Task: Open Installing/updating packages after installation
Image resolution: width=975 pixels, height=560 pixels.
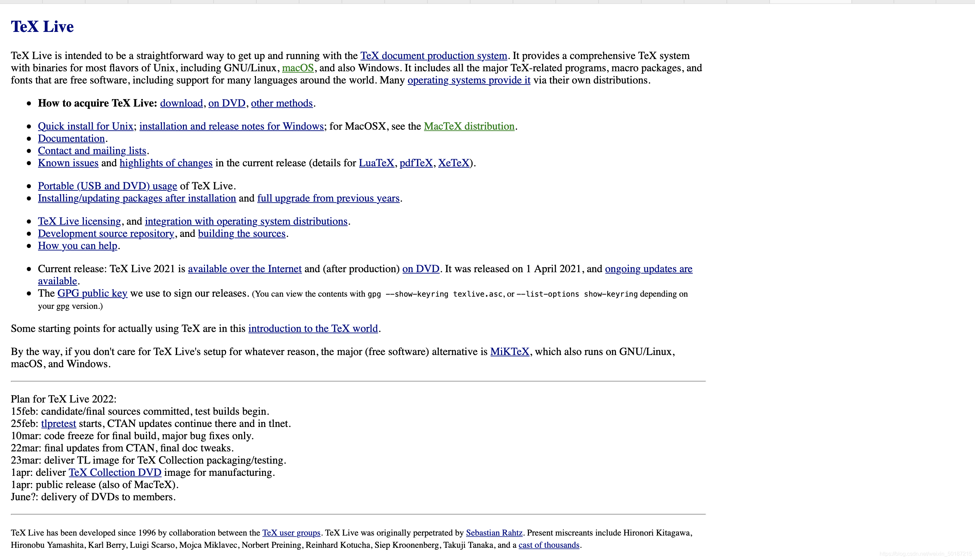Action: (x=137, y=199)
